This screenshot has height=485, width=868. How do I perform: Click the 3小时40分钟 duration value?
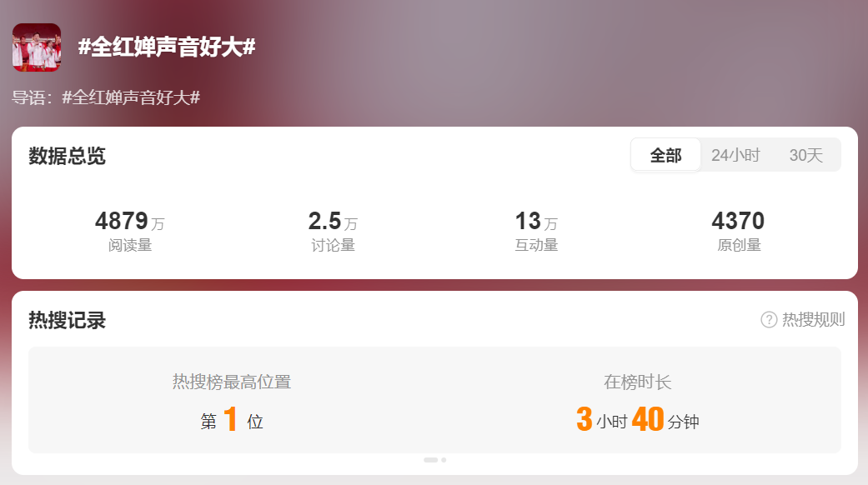[x=638, y=420]
